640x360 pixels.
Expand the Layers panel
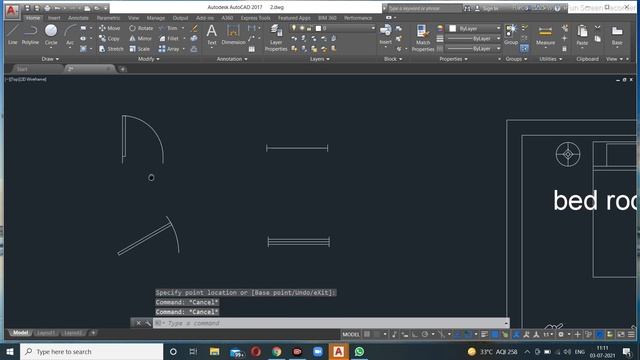click(319, 59)
